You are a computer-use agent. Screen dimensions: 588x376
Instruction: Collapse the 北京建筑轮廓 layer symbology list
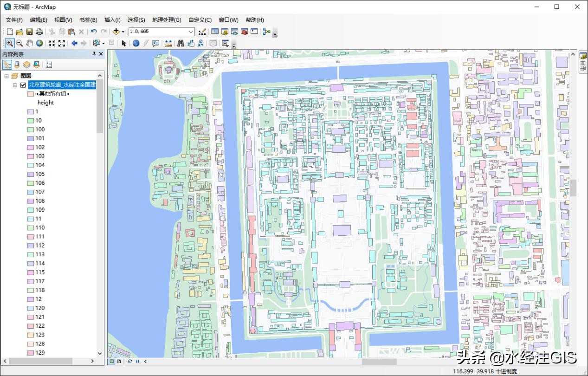15,85
